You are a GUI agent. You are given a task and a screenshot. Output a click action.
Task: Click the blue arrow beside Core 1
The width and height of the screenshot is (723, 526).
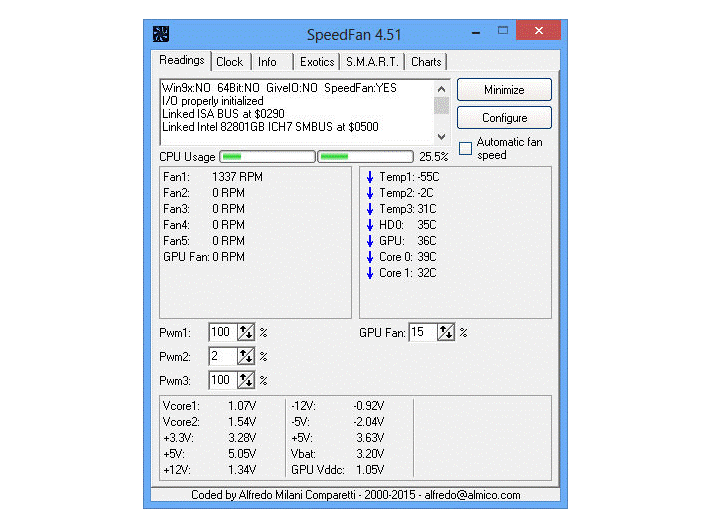click(x=370, y=273)
